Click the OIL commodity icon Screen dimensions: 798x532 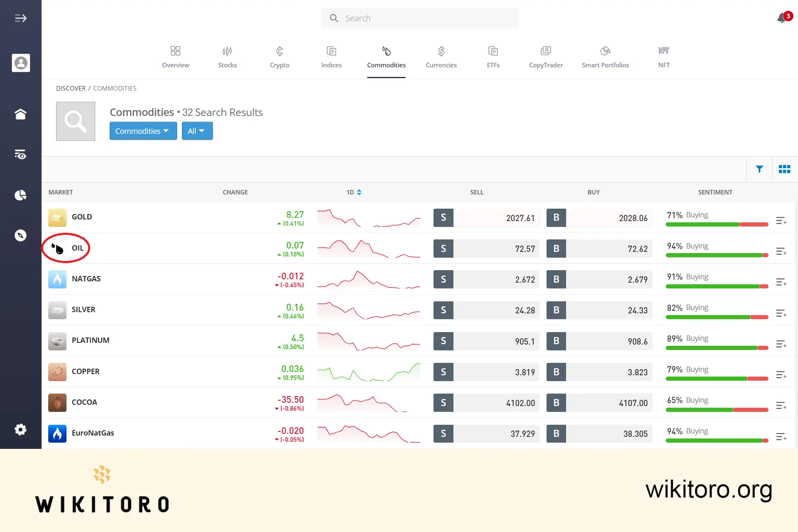coord(57,248)
